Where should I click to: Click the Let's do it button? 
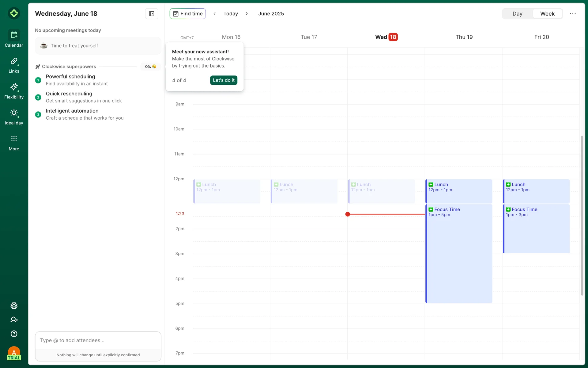[224, 80]
